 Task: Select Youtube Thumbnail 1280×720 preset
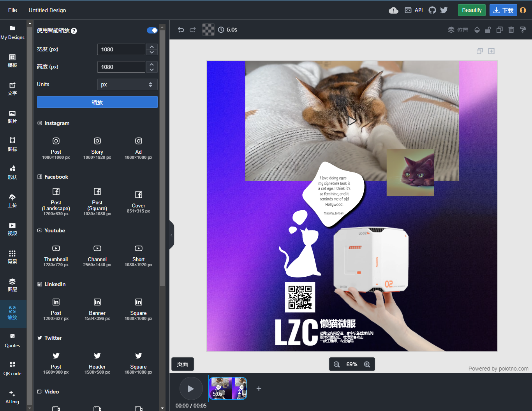56,256
